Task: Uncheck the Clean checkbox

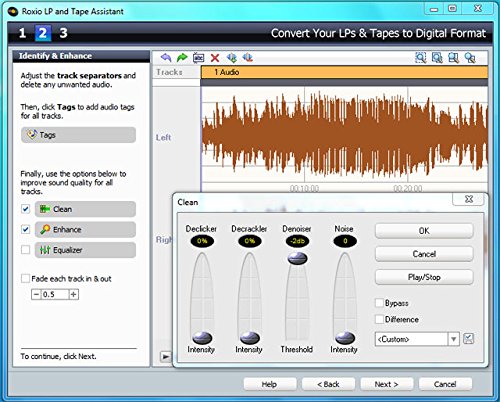Action: [x=25, y=209]
